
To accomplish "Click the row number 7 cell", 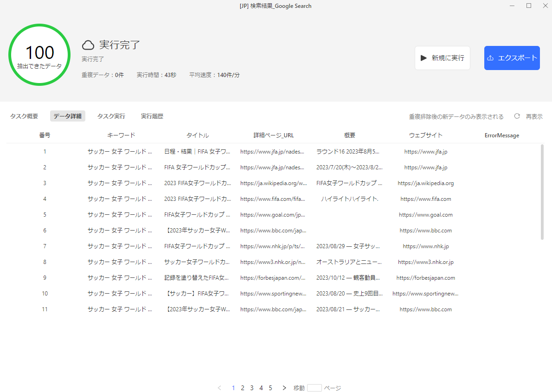I will coord(45,246).
